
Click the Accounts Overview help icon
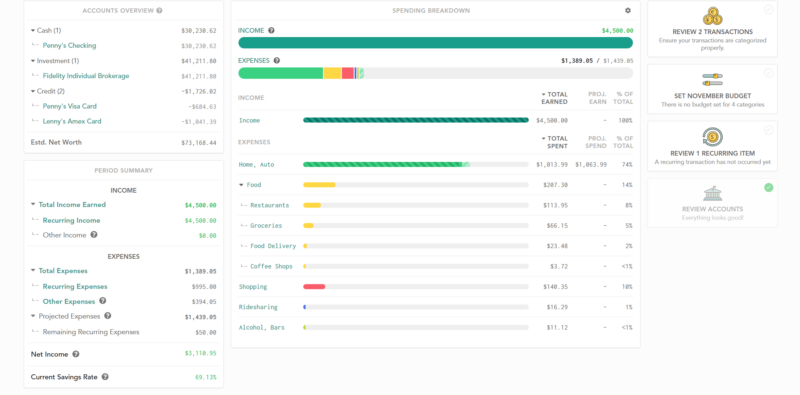(160, 10)
